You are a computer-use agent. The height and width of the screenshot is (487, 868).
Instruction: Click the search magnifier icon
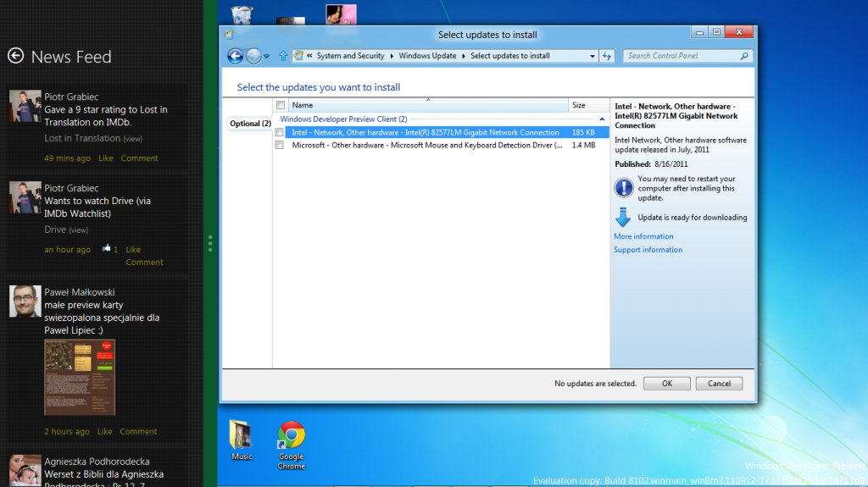point(744,56)
